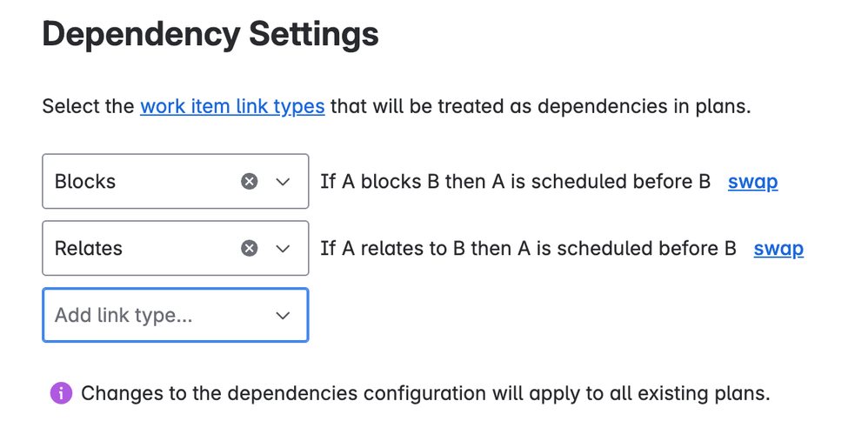Focus the Add link type field
The image size is (868, 421).
[x=176, y=315]
